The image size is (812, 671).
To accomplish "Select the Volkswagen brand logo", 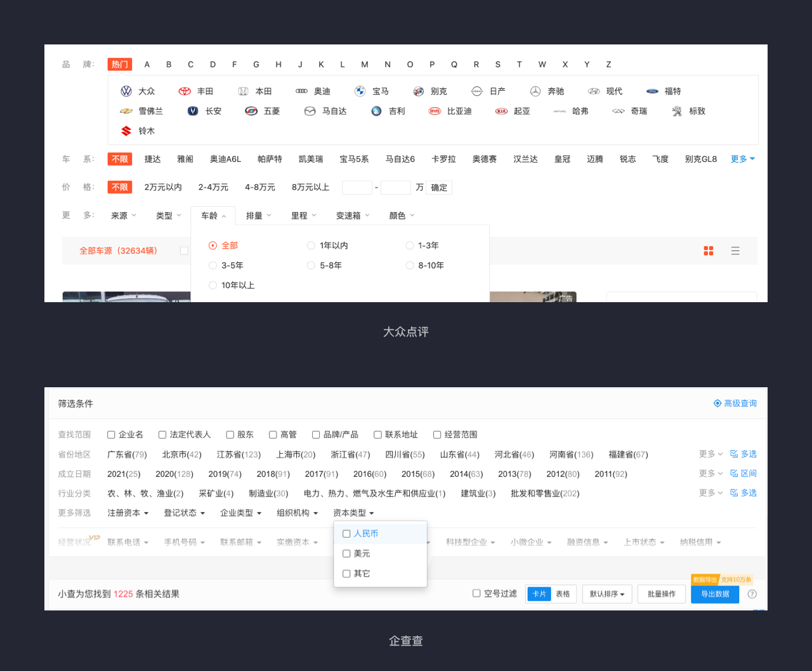I will point(126,91).
